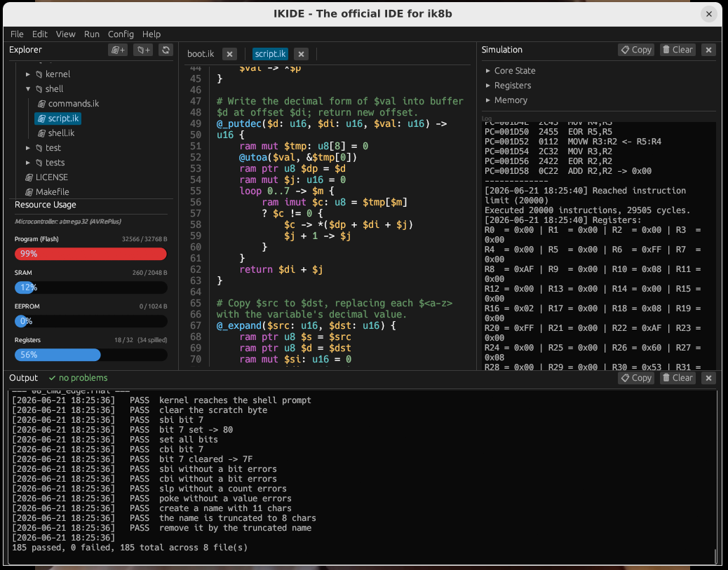Click the kernel folder icon
Viewport: 728px width, 570px height.
(x=39, y=74)
